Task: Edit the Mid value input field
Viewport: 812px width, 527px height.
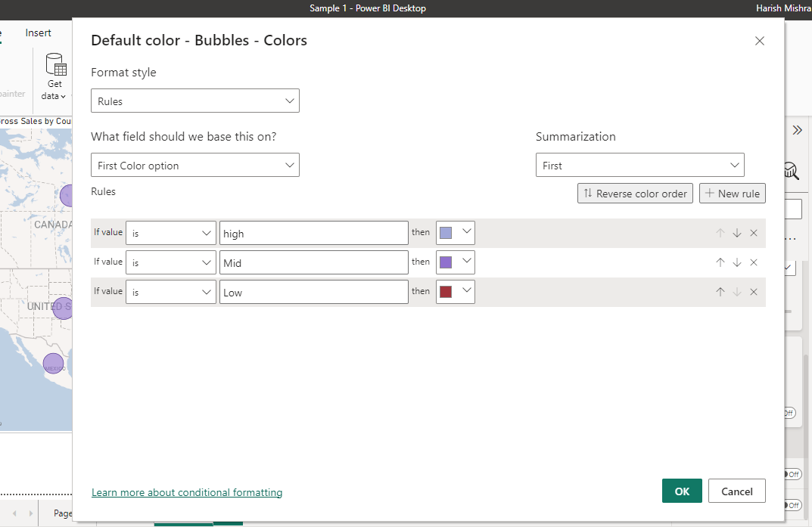Action: point(314,262)
